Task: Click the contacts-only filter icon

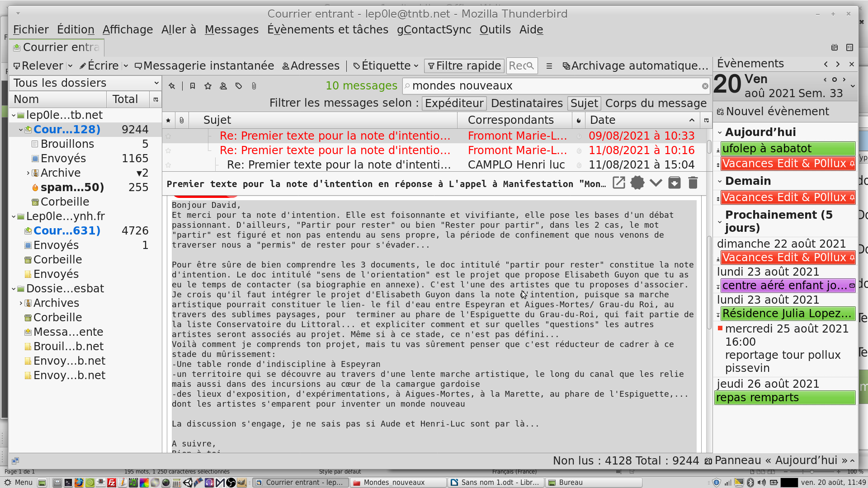Action: tap(223, 86)
